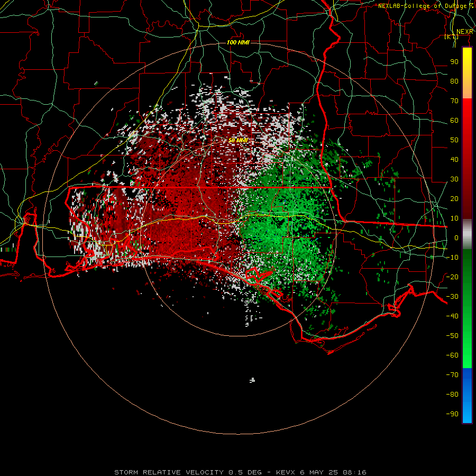Click the -50 value on the velocity scale
Screen dimensions: 476x476
[x=452, y=336]
